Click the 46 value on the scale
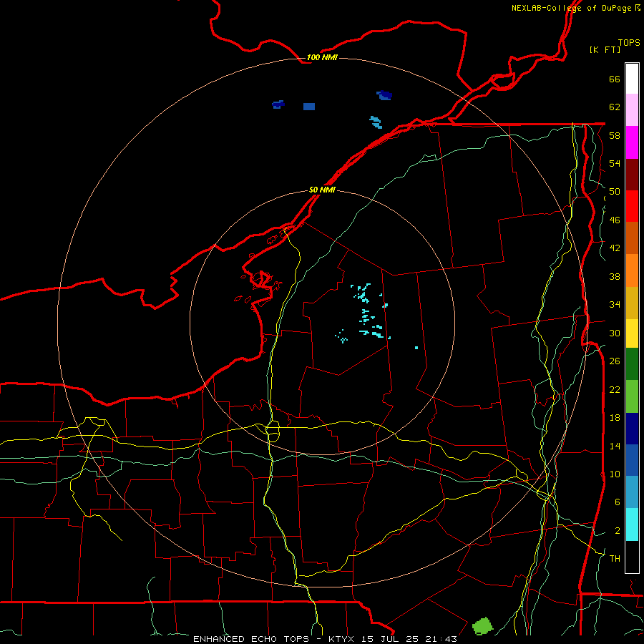The width and height of the screenshot is (644, 644). [x=615, y=220]
